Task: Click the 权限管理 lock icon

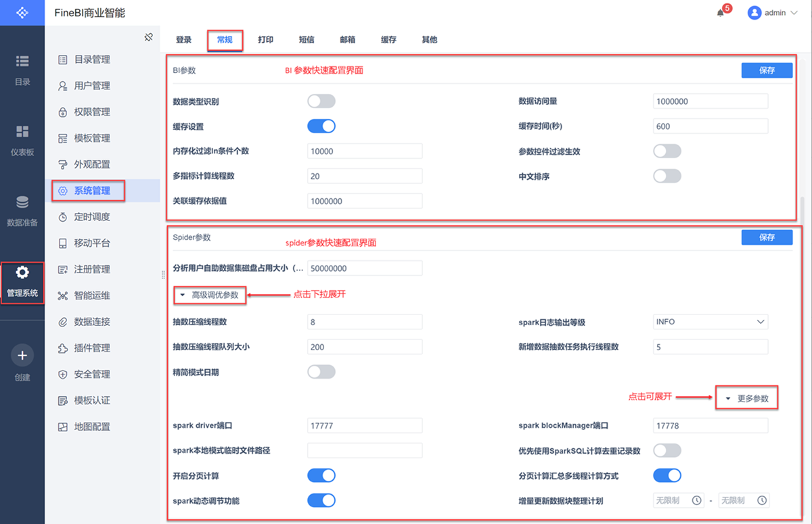Action: 63,112
